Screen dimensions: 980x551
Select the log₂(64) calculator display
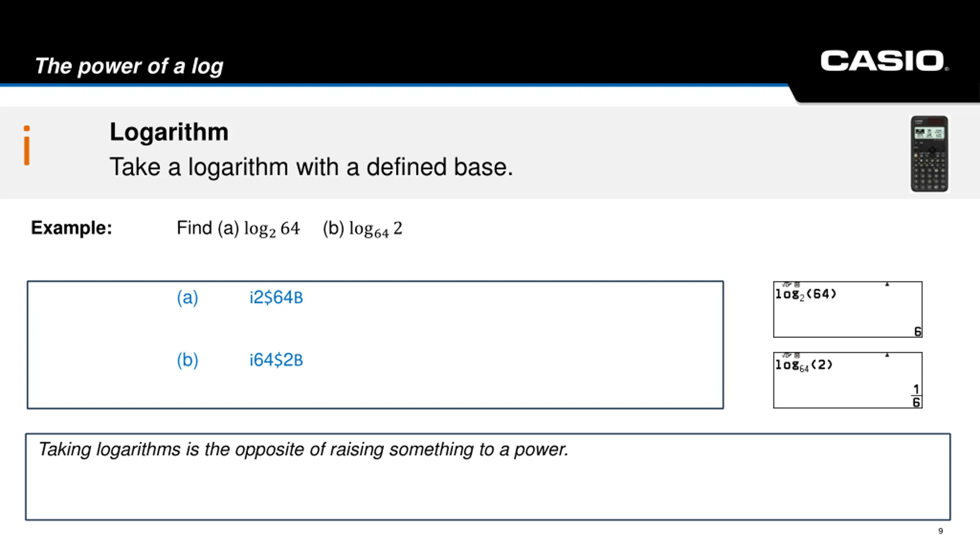(x=848, y=310)
